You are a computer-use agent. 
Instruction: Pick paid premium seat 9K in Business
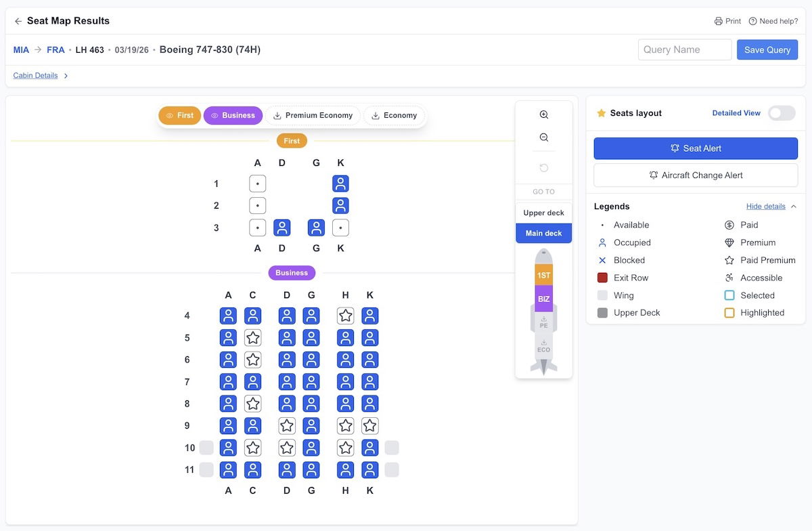369,426
